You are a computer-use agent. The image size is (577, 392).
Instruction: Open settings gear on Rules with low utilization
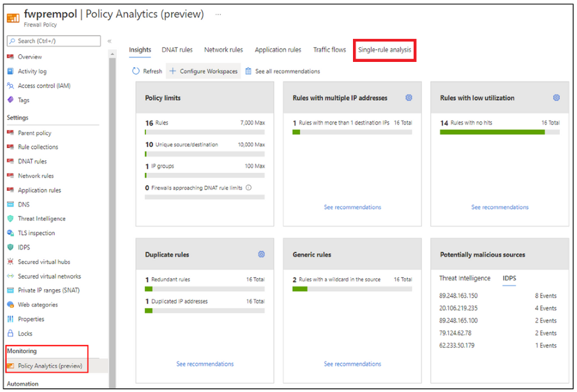[557, 98]
